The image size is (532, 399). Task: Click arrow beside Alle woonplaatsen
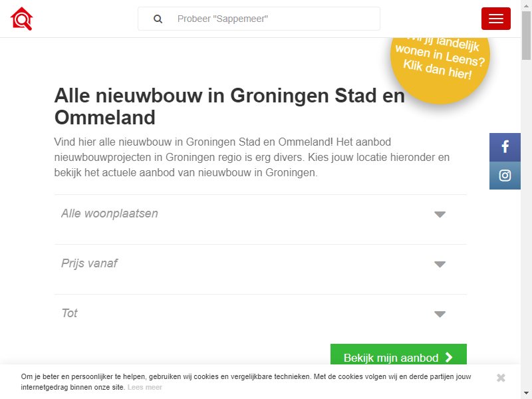440,214
